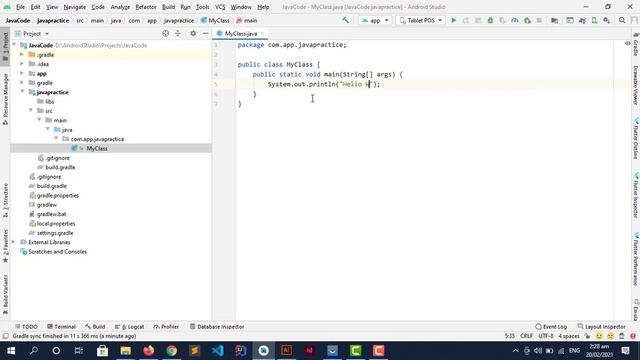Open the Logcat tool window
This screenshot has width=640, height=360.
click(129, 327)
